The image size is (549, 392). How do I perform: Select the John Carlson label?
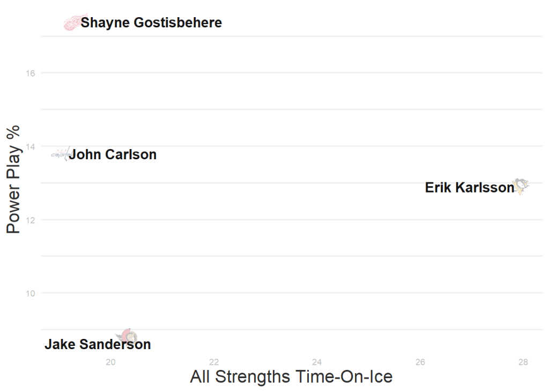point(113,154)
